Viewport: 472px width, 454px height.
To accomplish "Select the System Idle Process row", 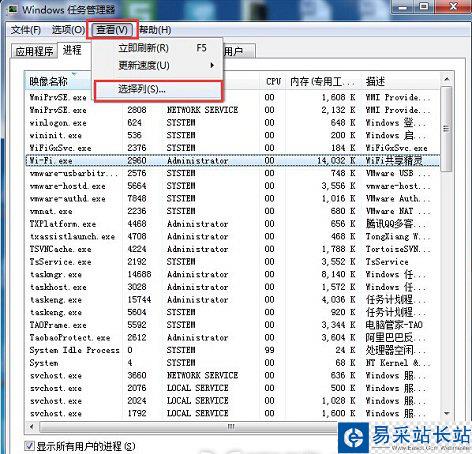I will (x=232, y=350).
